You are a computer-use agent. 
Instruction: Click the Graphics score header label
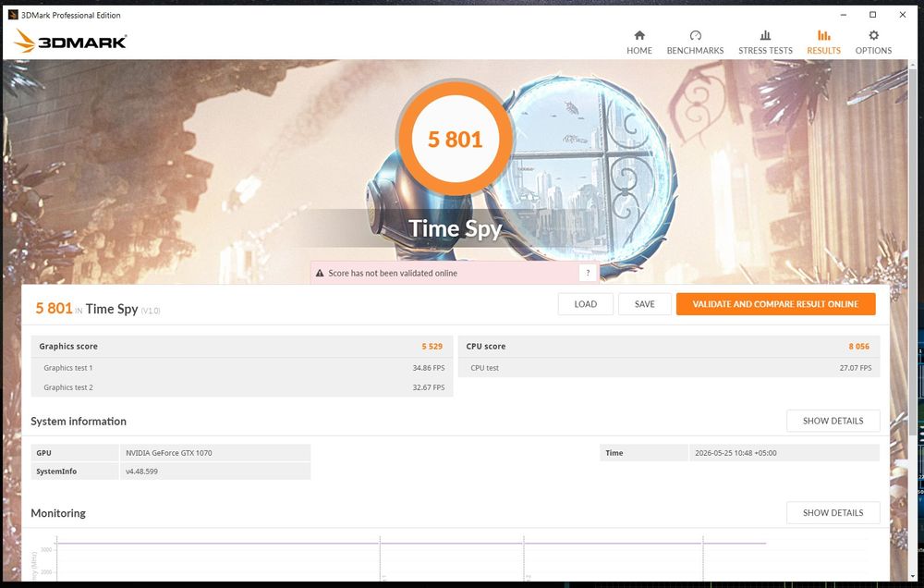click(x=68, y=346)
